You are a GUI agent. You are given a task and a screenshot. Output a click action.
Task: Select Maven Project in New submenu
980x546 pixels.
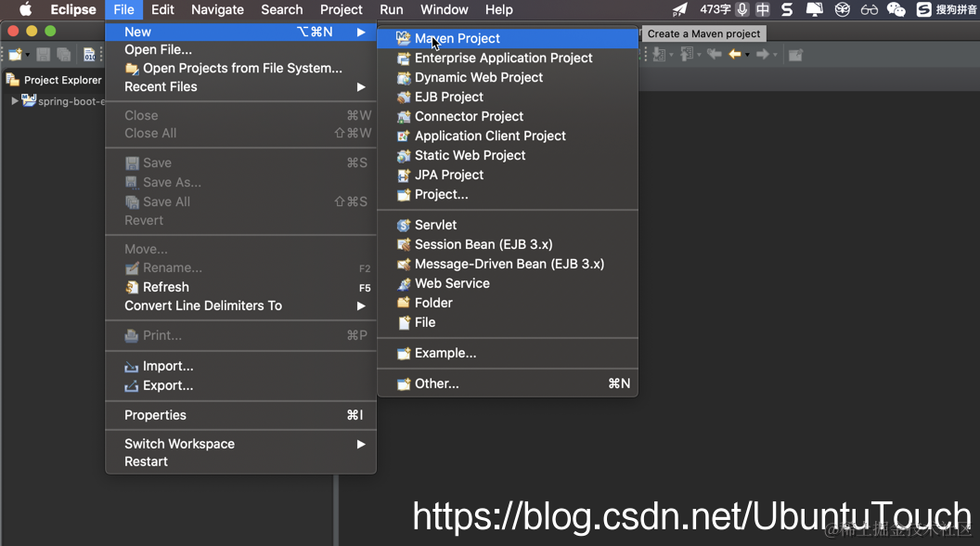pyautogui.click(x=508, y=38)
